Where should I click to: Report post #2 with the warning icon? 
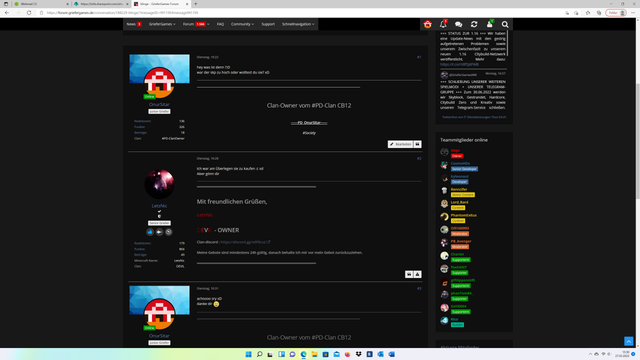click(x=418, y=274)
